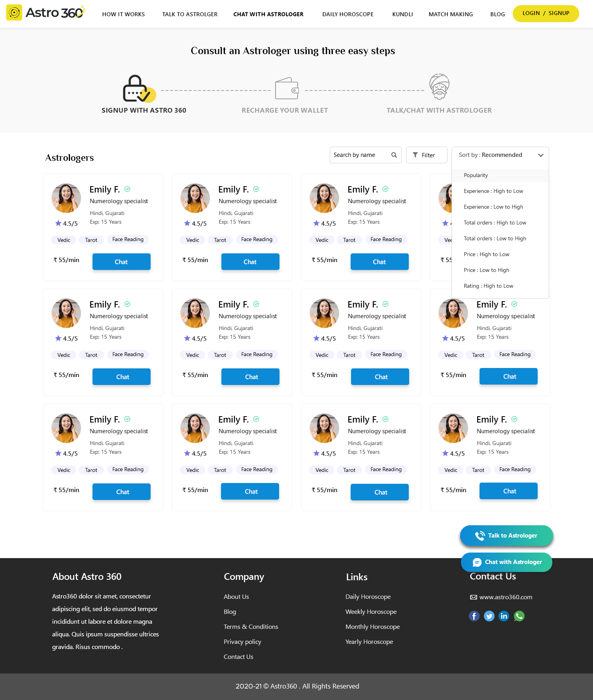Open the Twitter social icon
Image resolution: width=593 pixels, height=700 pixels.
click(489, 616)
